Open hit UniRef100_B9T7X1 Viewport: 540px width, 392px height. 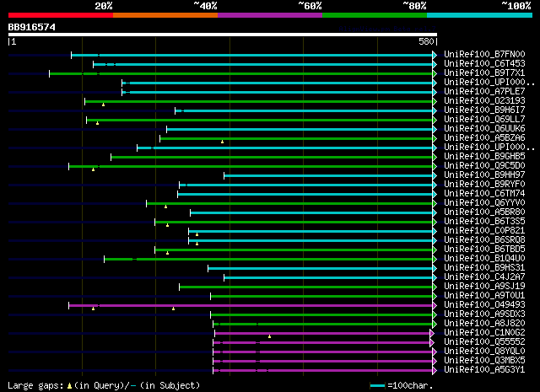(484, 72)
